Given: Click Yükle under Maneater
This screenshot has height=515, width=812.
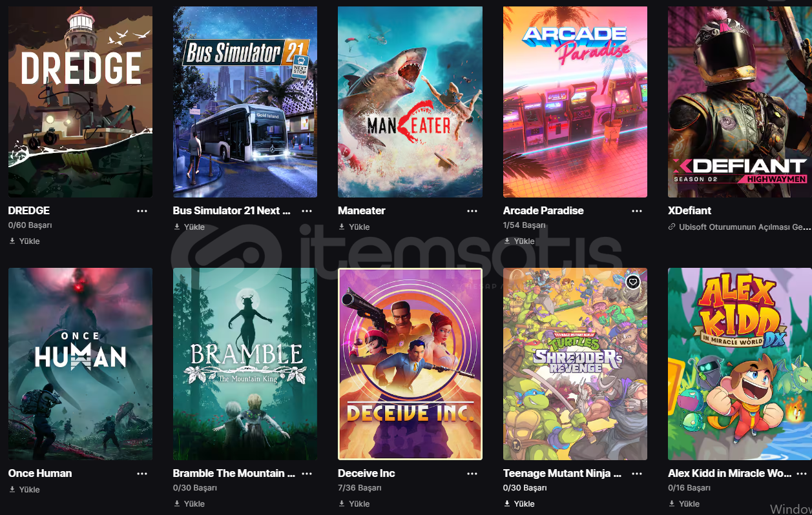Looking at the screenshot, I should coord(359,227).
